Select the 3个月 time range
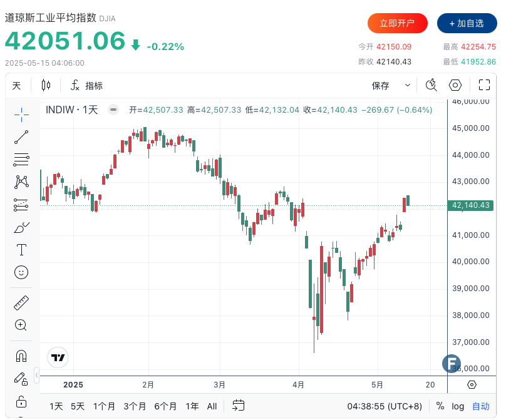 (135, 406)
